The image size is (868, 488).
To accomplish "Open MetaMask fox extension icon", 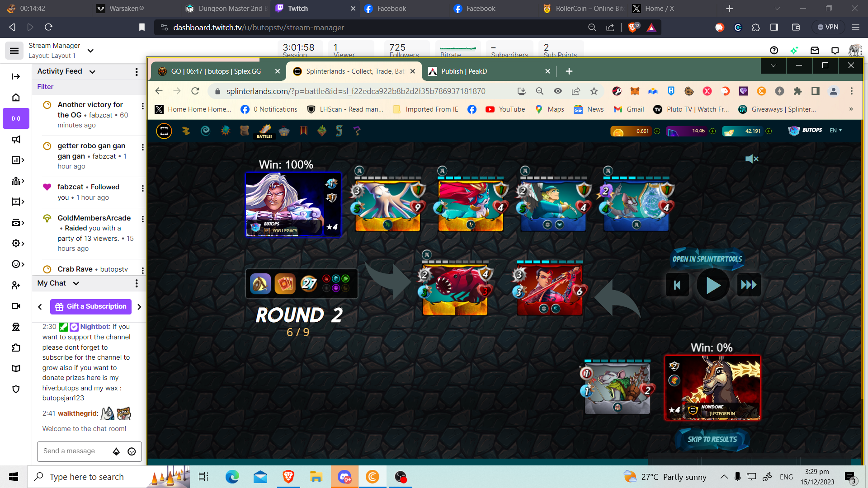I will coord(635,91).
